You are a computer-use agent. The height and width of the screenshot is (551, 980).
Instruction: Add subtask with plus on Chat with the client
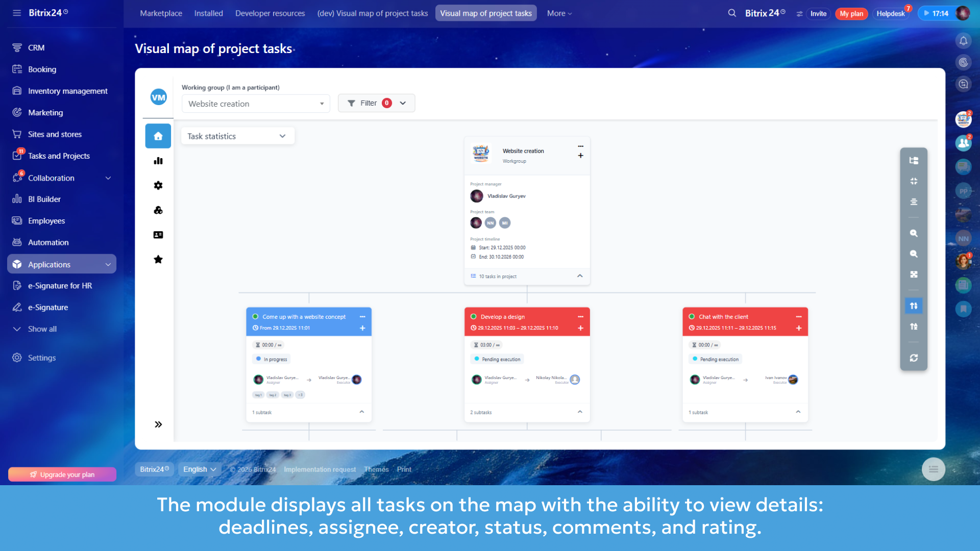tap(799, 328)
